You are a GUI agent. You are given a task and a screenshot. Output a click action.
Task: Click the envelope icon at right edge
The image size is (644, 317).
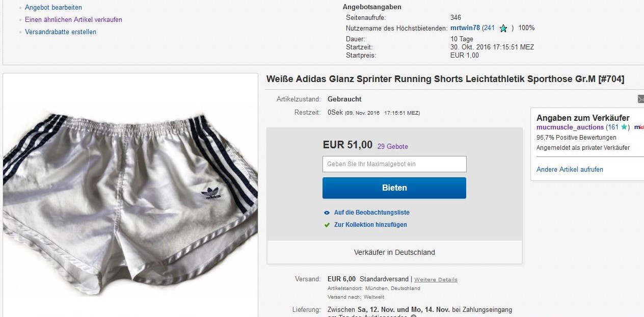[x=640, y=99]
